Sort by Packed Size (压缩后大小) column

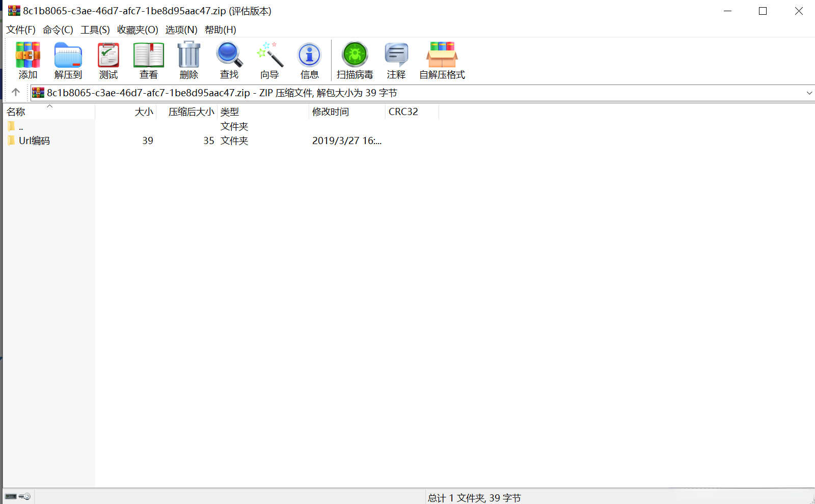[187, 111]
